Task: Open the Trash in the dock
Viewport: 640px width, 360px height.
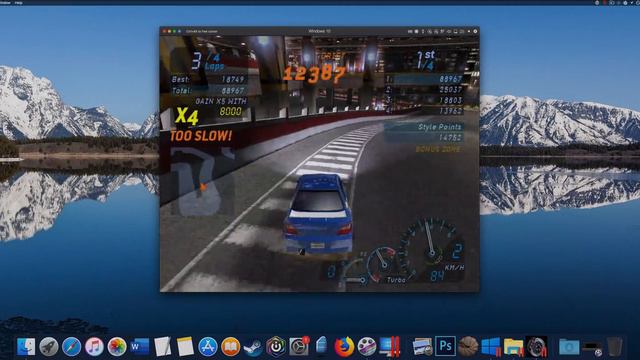Action: [614, 347]
